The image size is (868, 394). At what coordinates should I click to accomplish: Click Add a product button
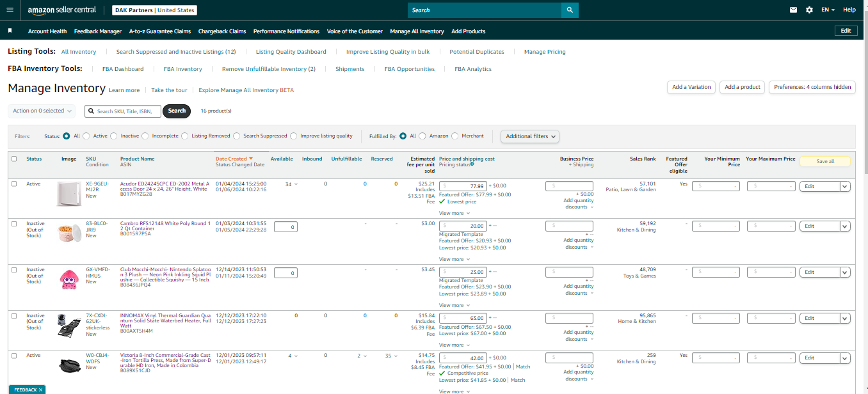point(743,87)
